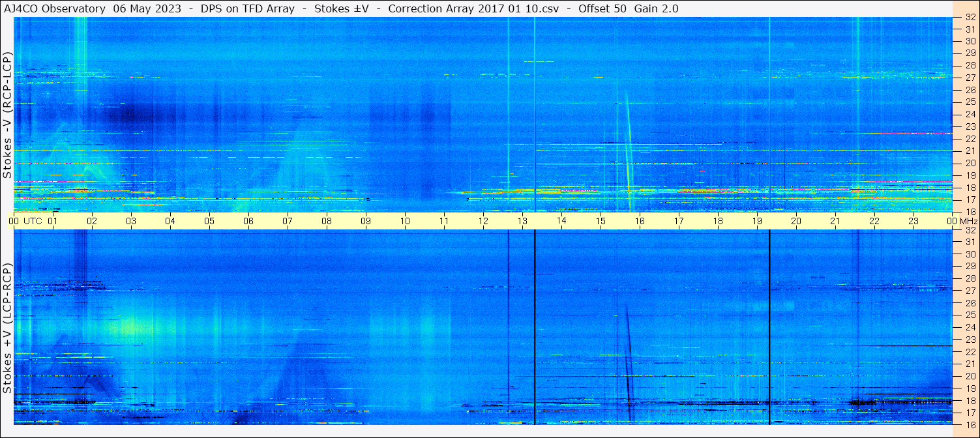The image size is (980, 438).
Task: Click 30 MHz label of upper Stokes -V panel
Action: tap(970, 41)
